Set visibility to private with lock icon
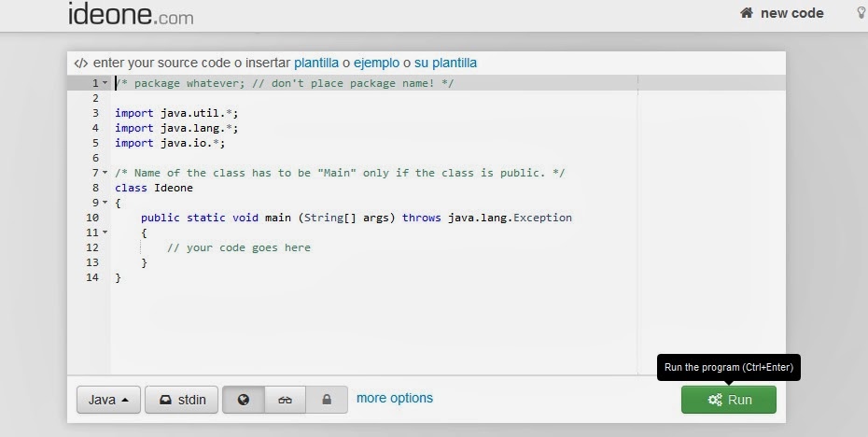The image size is (868, 437). 327,400
